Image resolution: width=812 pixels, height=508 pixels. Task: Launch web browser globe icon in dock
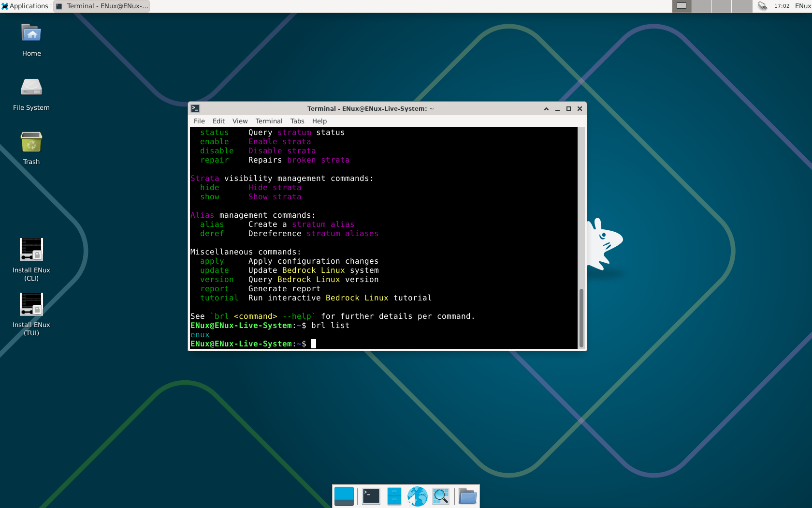coord(418,496)
